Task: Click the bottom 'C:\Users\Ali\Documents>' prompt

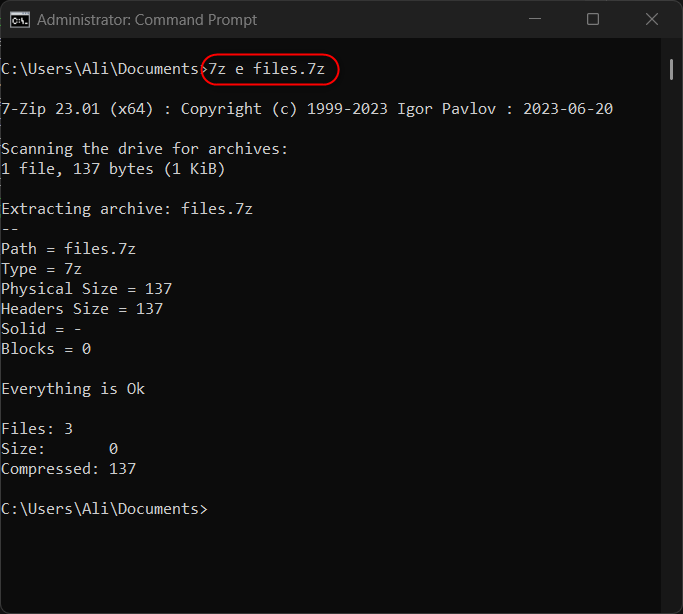Action: tap(104, 509)
